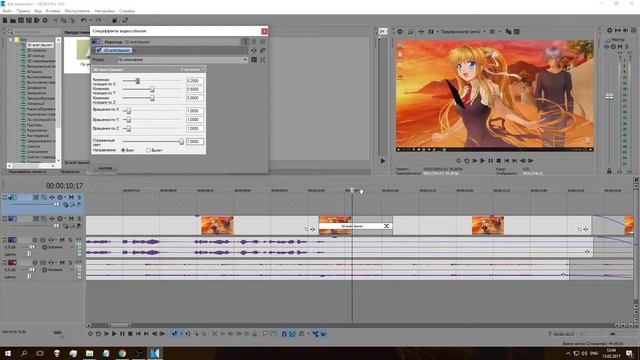Open Windows Start menu
This screenshot has height=360, width=640.
point(8,353)
